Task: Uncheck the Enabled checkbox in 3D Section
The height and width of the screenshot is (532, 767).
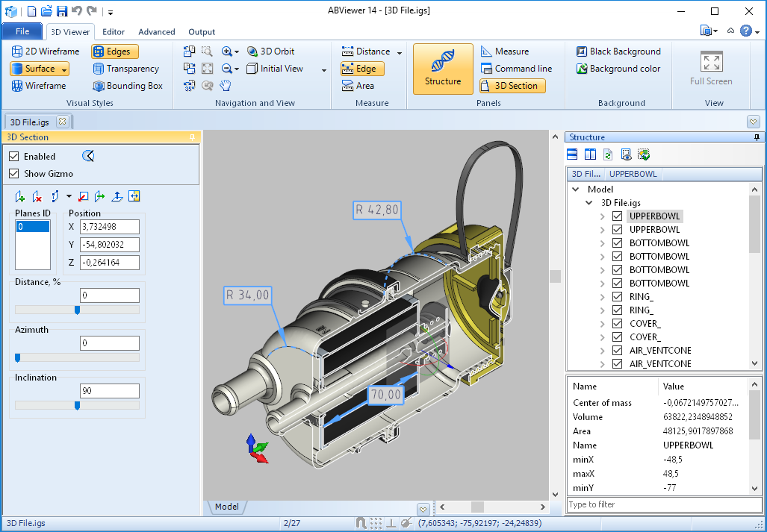Action: click(x=14, y=157)
